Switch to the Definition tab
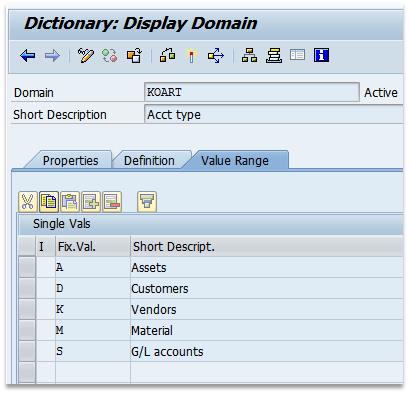 149,161
